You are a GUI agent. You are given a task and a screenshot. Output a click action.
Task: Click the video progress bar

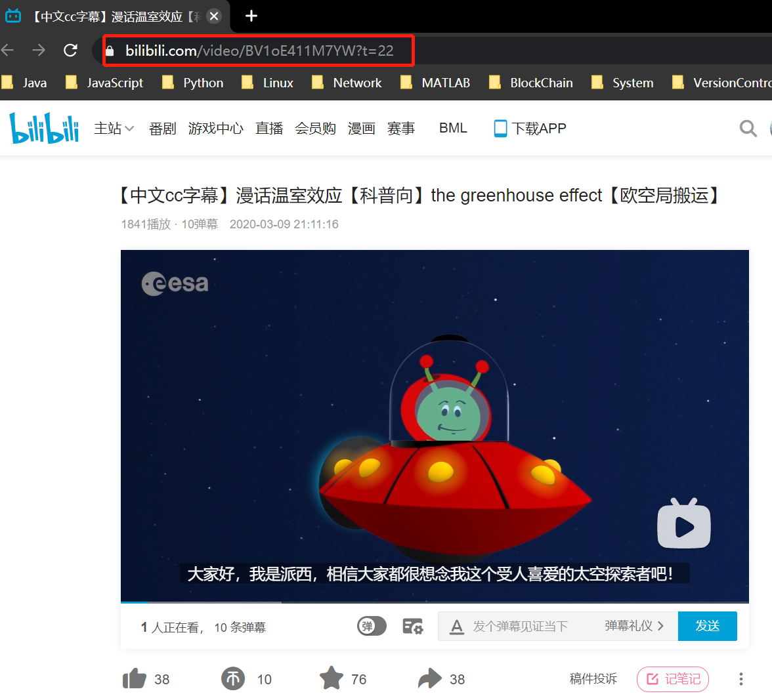[435, 602]
